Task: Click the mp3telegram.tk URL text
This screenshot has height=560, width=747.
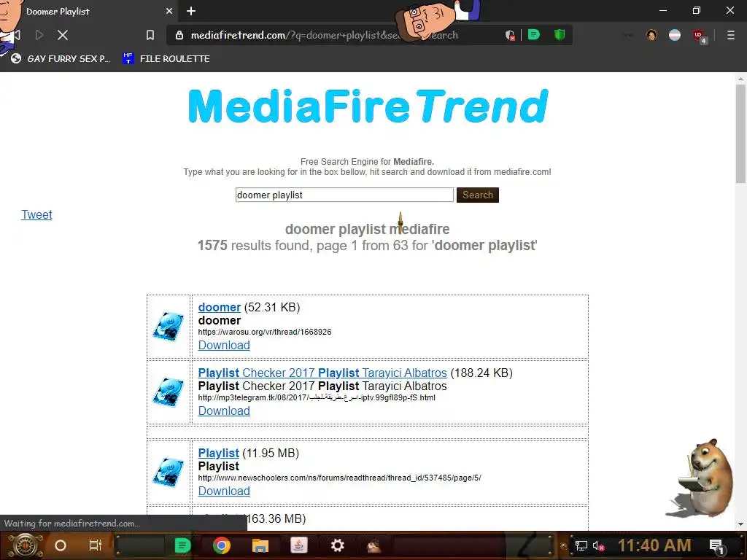Action: 317,397
